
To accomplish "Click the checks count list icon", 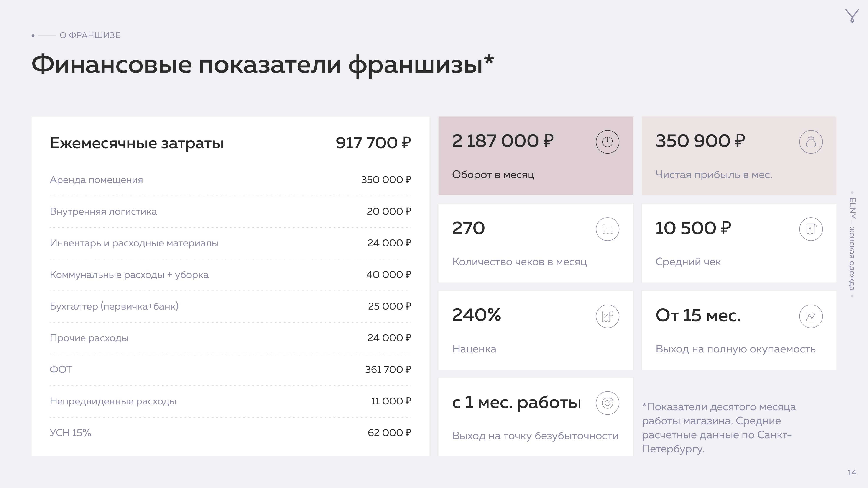I will click(607, 229).
